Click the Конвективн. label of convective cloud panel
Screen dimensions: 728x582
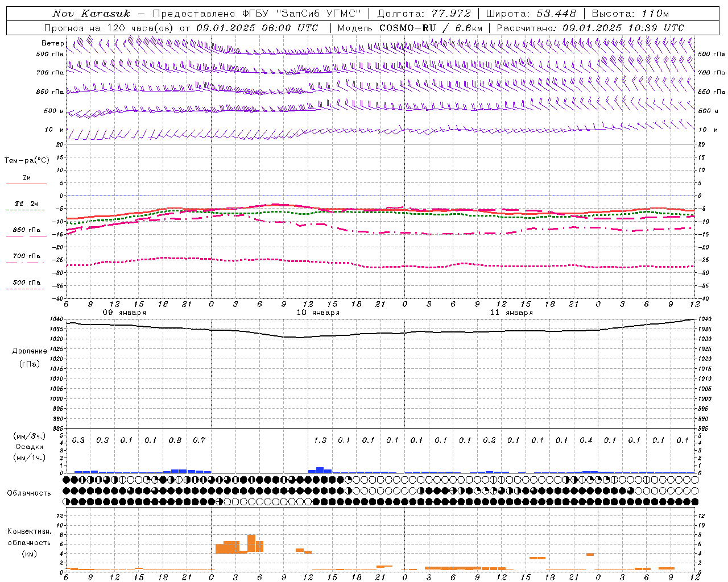[x=29, y=531]
